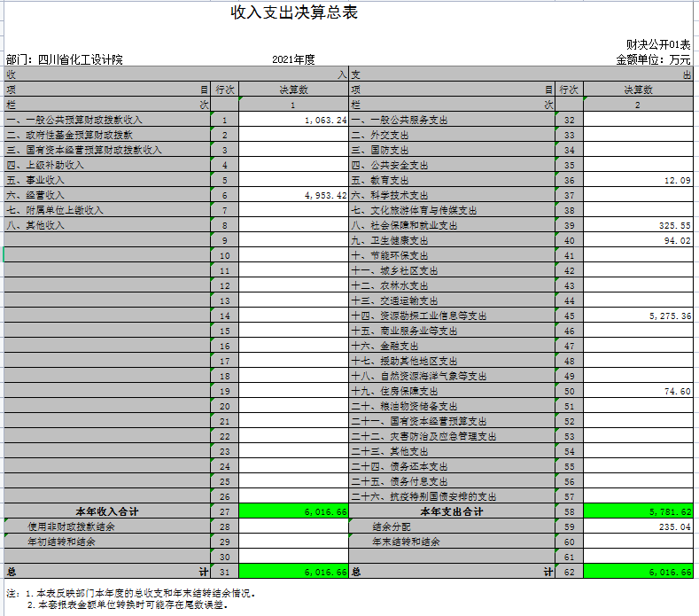
Task: Click the 债务付息支出 cell
Action: tap(452, 482)
